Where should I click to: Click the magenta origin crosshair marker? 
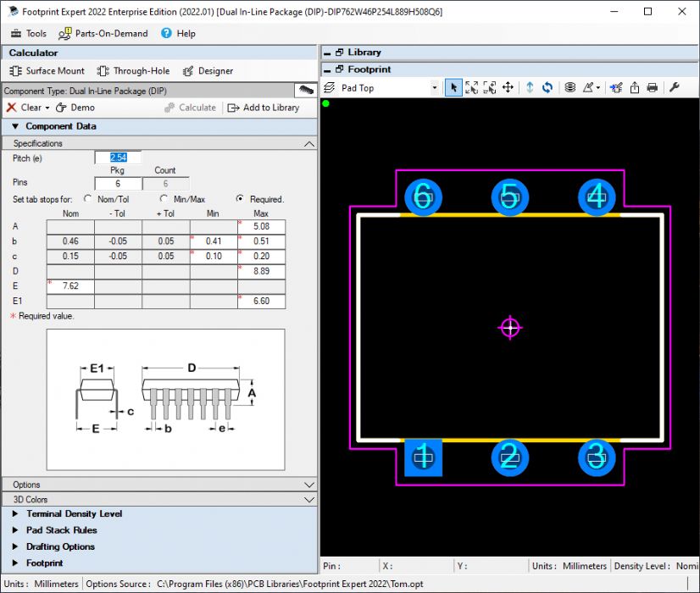coord(510,328)
